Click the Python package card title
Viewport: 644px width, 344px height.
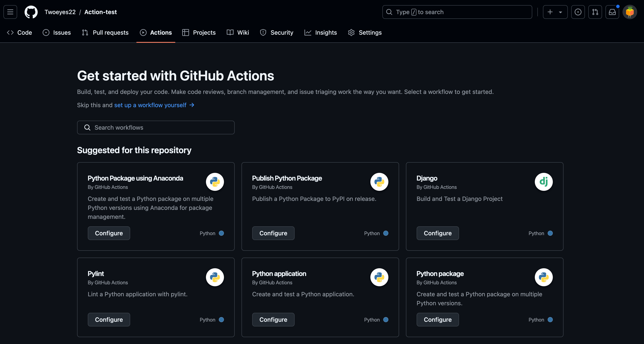click(x=440, y=274)
